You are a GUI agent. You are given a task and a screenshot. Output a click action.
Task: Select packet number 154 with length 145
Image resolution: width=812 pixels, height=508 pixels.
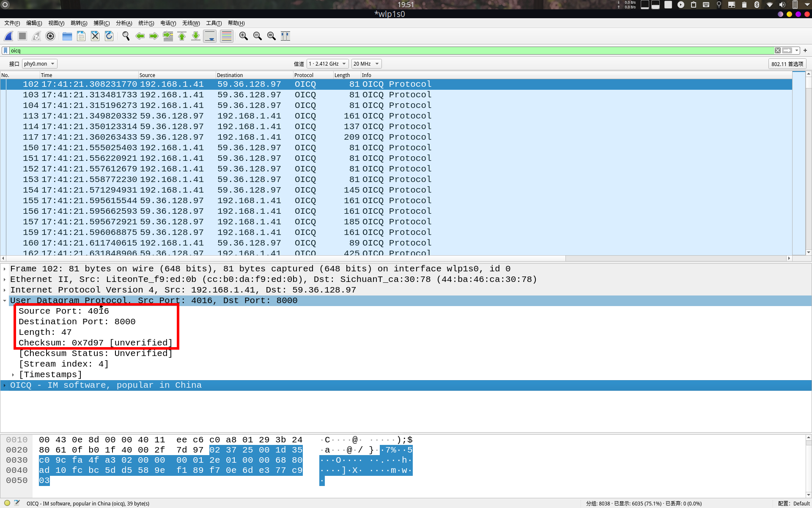click(396, 190)
